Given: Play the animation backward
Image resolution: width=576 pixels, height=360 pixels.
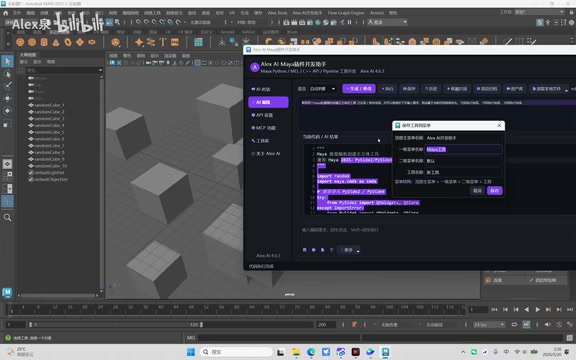Looking at the screenshot, I should tap(526, 310).
